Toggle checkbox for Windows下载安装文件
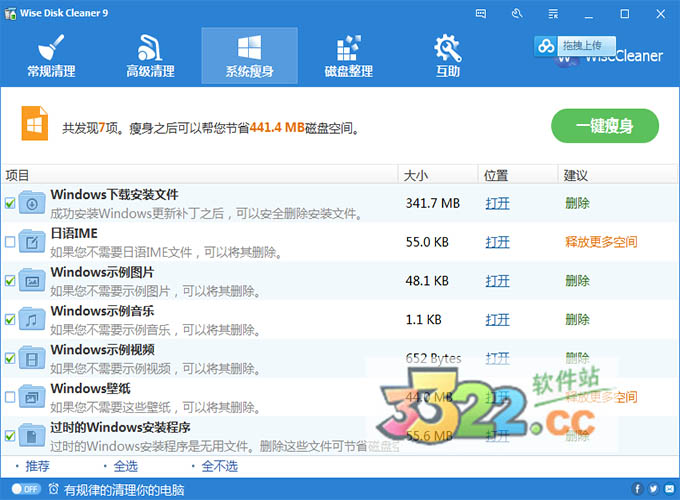 [10, 203]
